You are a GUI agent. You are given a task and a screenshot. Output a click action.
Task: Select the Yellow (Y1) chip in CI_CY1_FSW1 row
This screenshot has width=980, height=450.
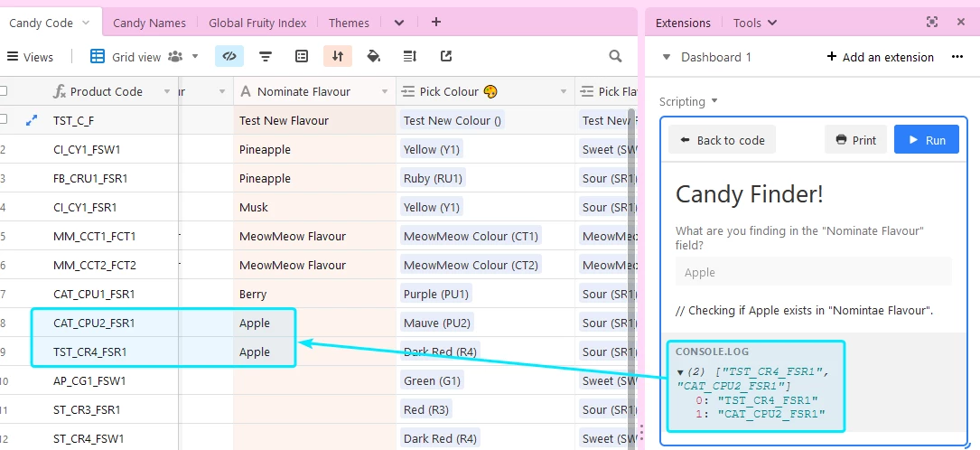pos(429,149)
